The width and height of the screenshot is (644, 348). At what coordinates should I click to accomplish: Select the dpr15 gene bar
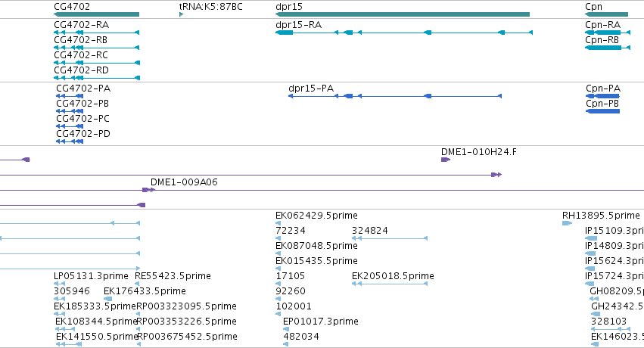[x=403, y=14]
